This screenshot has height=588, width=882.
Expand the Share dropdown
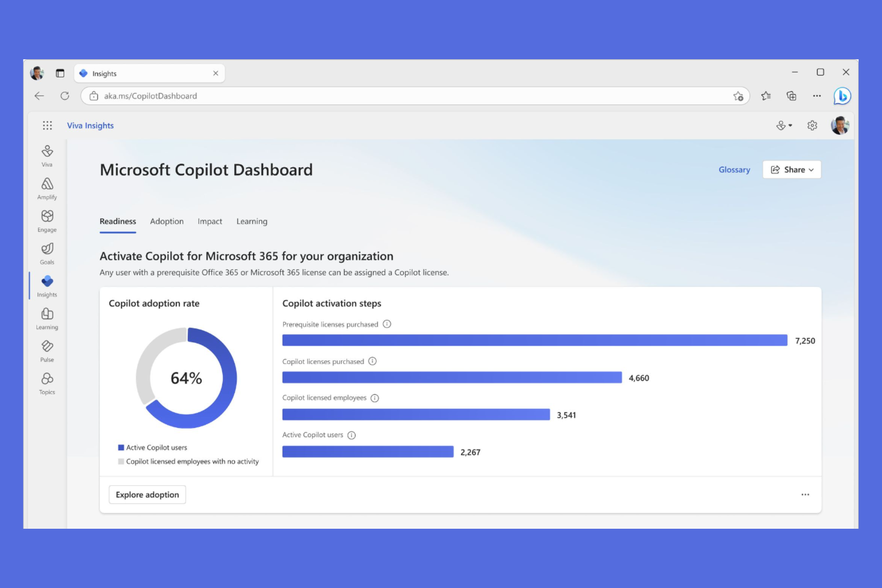pyautogui.click(x=792, y=170)
